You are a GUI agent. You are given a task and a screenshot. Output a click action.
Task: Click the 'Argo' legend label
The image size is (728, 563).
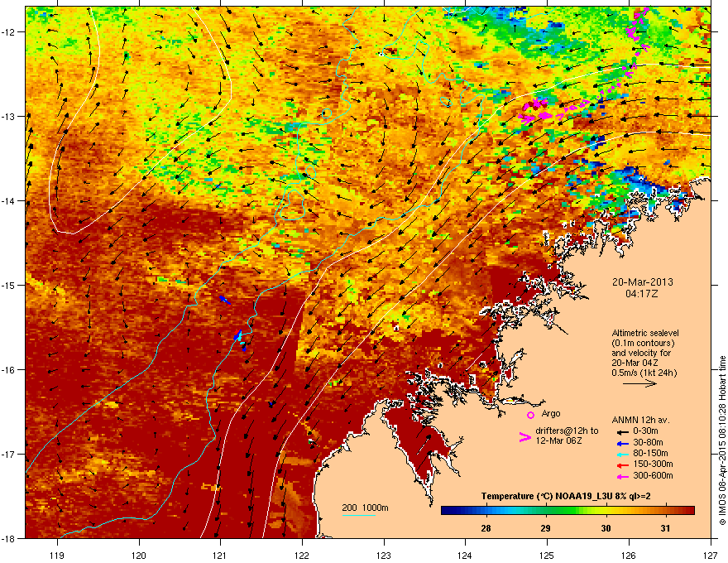(551, 413)
